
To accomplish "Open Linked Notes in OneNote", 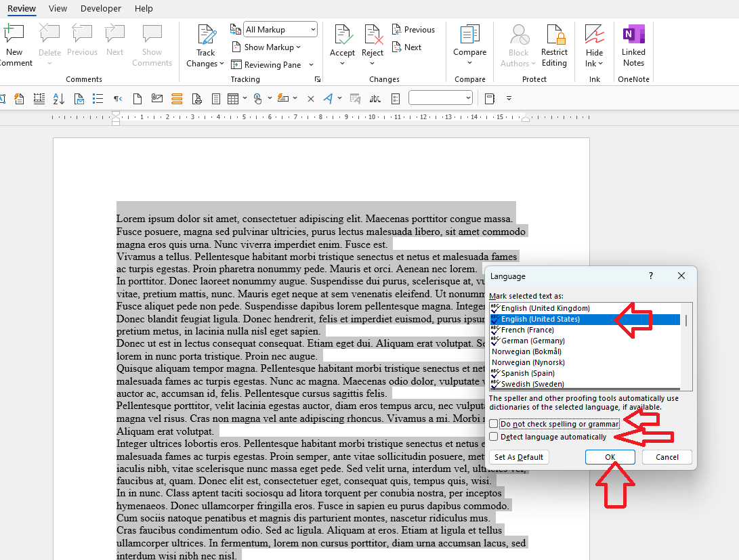I will point(633,45).
